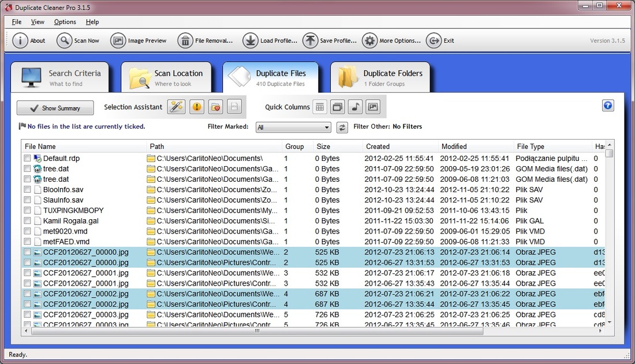Switch to Duplicate Folders tab
Image resolution: width=635 pixels, height=364 pixels.
[x=380, y=77]
